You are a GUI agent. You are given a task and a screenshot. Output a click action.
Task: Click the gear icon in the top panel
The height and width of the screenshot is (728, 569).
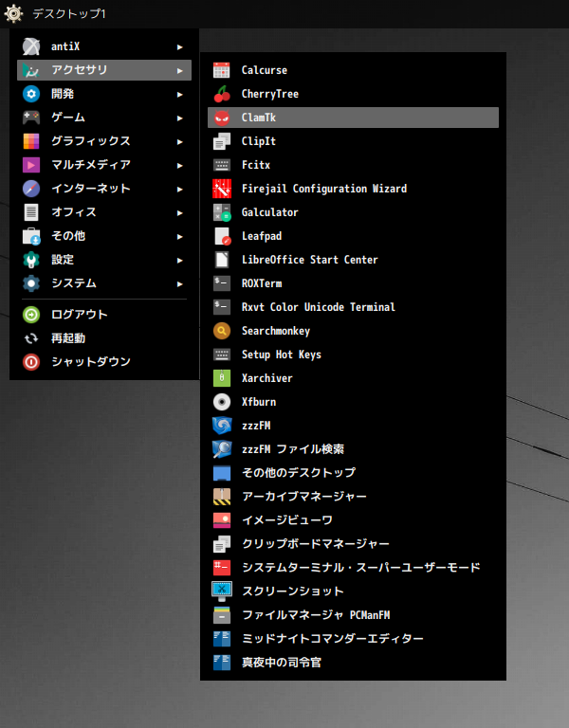coord(13,13)
